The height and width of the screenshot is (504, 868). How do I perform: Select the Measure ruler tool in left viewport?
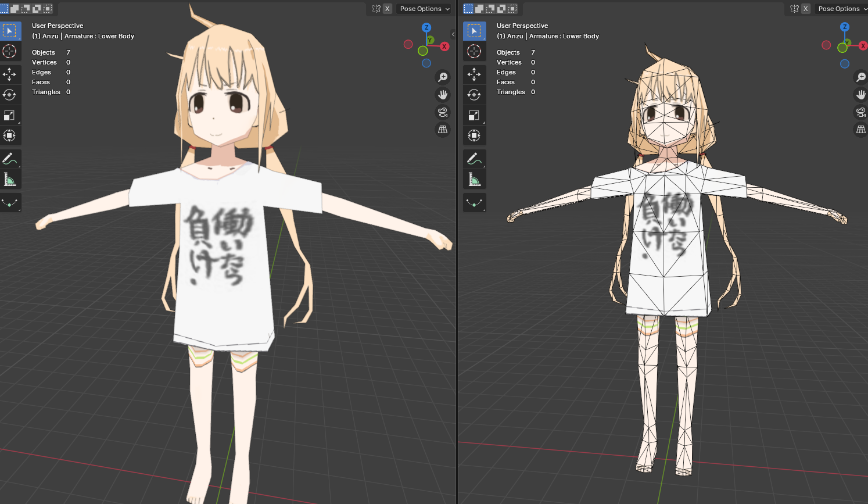click(10, 179)
